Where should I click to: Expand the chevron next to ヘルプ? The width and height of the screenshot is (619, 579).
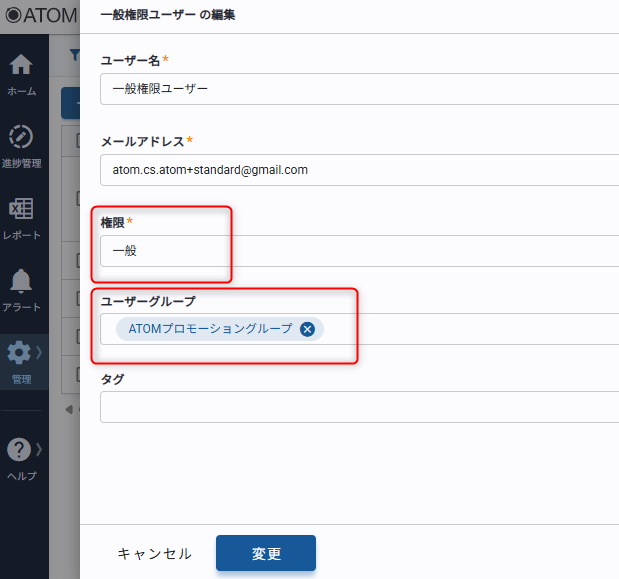coord(39,449)
